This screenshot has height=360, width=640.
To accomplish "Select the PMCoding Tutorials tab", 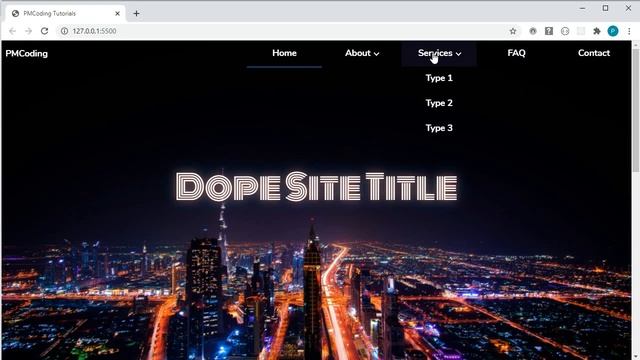I will coord(65,13).
